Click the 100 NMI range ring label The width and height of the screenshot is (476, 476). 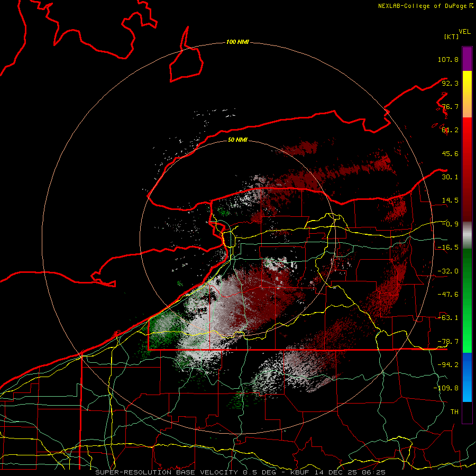[x=237, y=42]
